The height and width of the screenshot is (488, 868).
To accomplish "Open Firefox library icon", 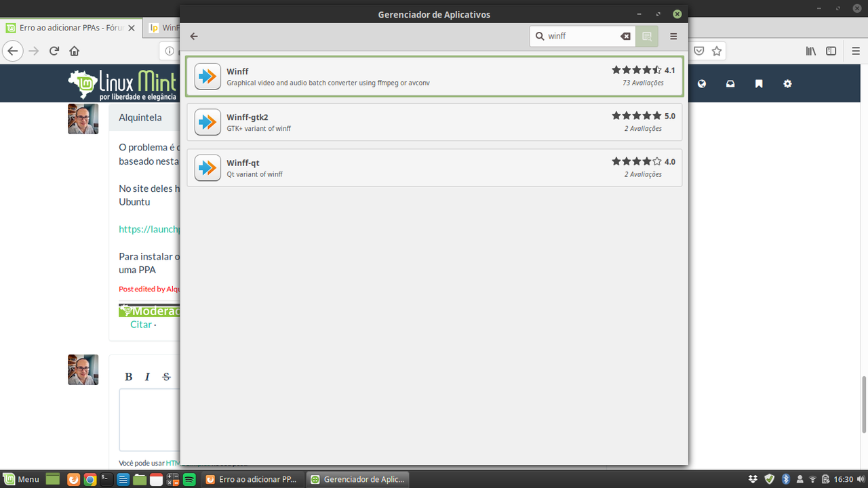I will 810,51.
